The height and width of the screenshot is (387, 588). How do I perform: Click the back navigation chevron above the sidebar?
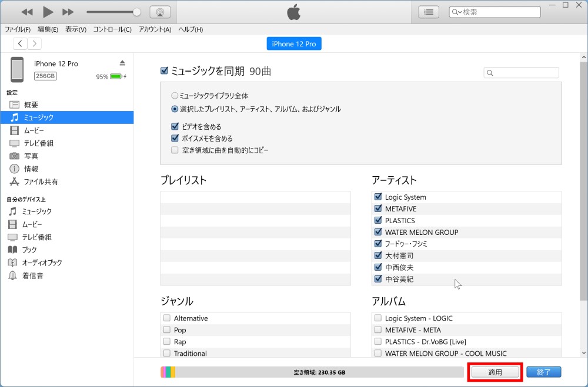(x=20, y=43)
